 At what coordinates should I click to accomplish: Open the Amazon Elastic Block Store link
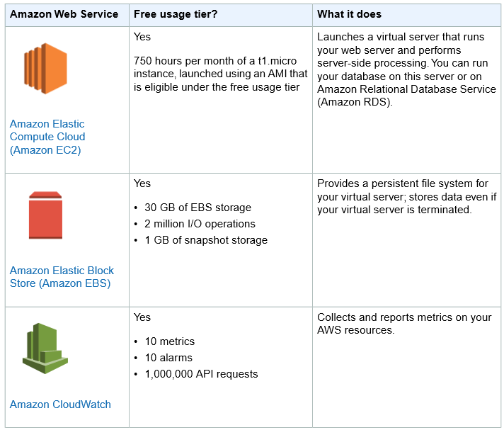point(62,277)
